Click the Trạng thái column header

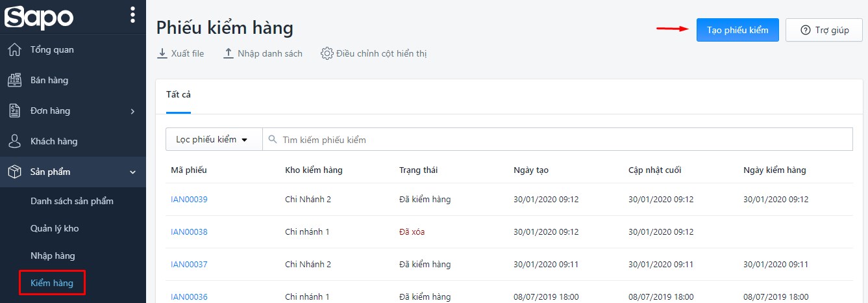pos(418,170)
